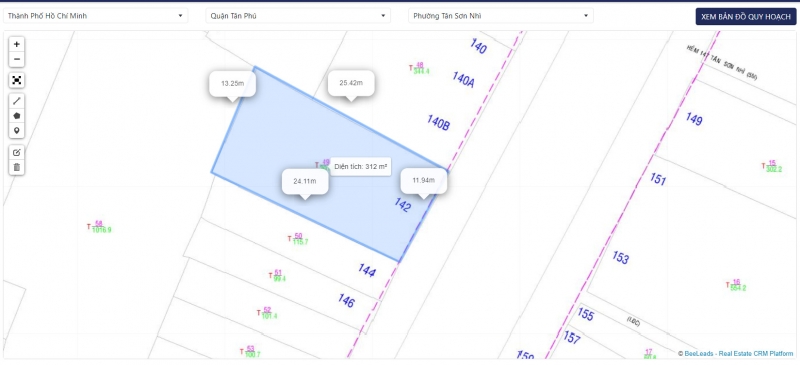Open the Phường Tân Sơn Nhì ward dropdown
Screen dimensions: 800x365
click(501, 16)
